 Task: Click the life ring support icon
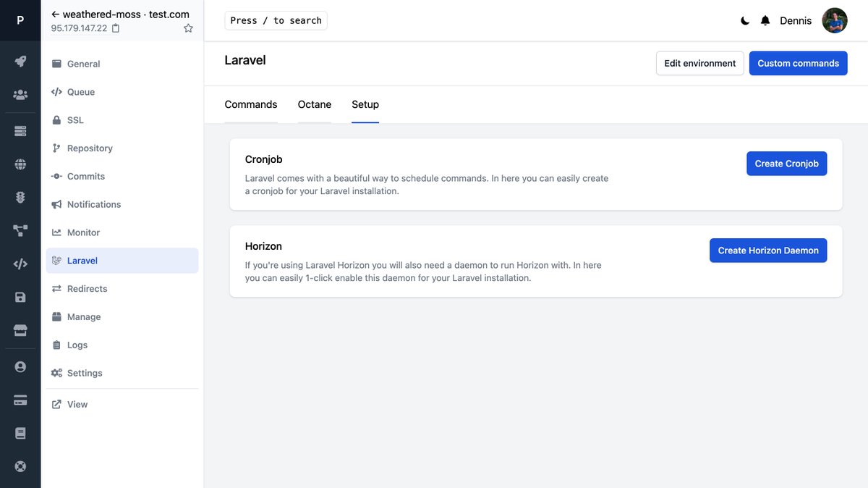tap(20, 466)
